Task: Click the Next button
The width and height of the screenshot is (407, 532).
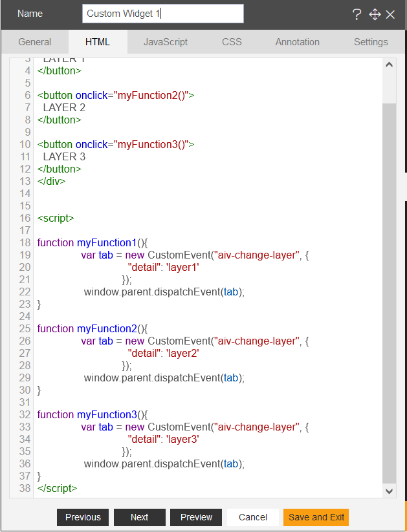Action: (140, 517)
